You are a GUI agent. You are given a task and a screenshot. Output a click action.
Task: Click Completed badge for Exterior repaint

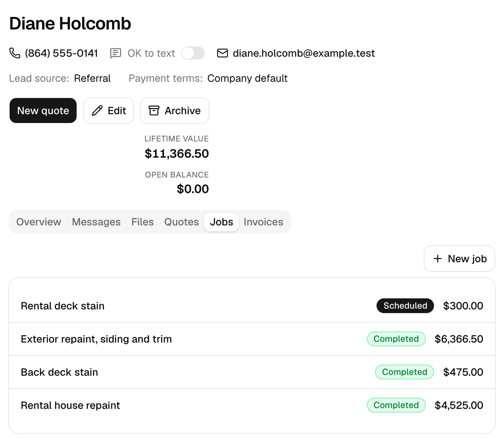point(396,339)
